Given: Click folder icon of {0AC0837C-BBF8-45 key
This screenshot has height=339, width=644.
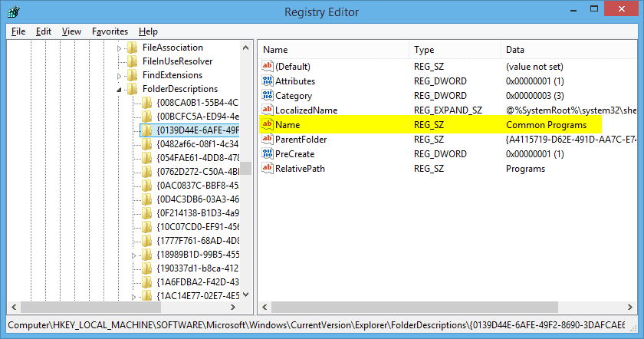Looking at the screenshot, I should (x=146, y=186).
